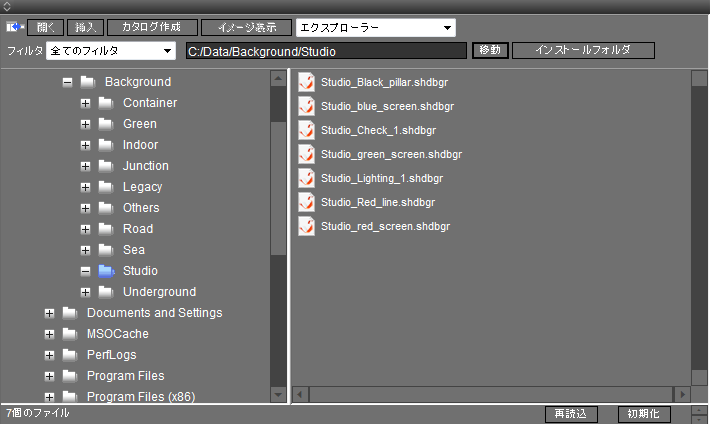Click the panel collapse arrows icon in the title strip
This screenshot has width=710, height=424.
(7, 7)
